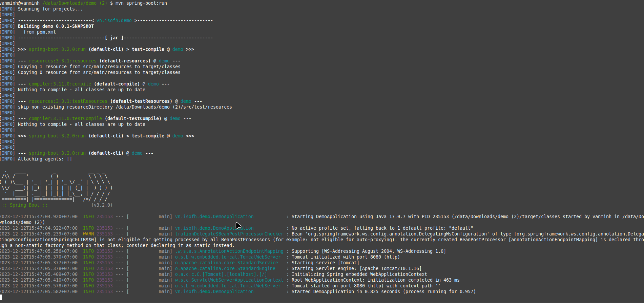Image resolution: width=644 pixels, height=303 pixels.
Task: Click 'Supporting [WS-Addressing August 2004' message
Action: 369,251
